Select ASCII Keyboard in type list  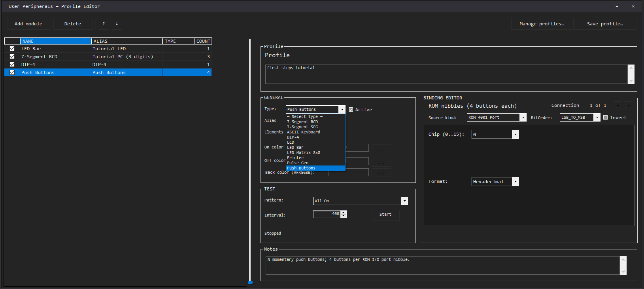[x=304, y=132]
